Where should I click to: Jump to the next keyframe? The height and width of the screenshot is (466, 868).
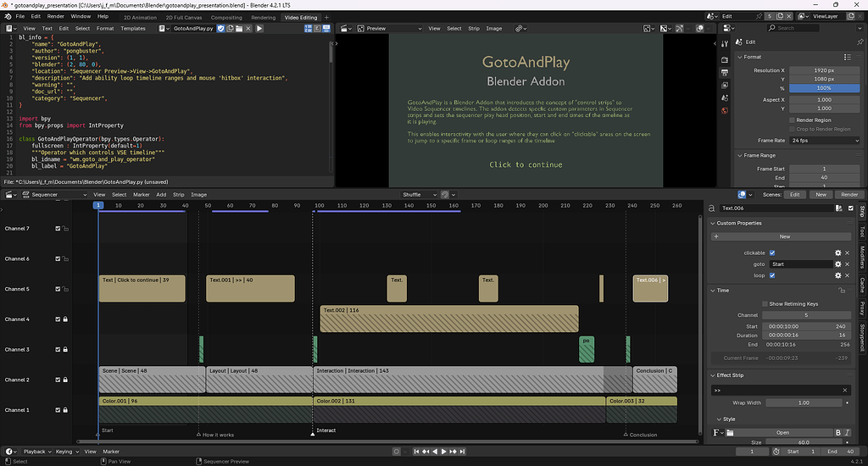click(453, 452)
